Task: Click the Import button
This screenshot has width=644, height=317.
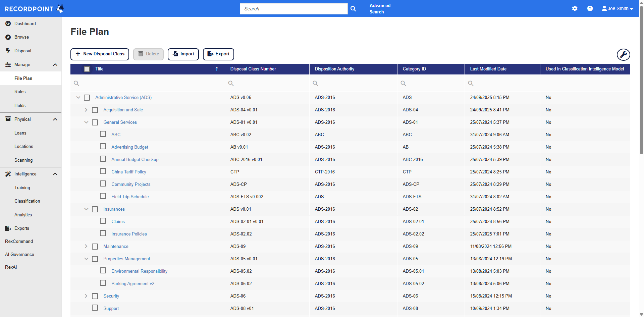Action: 183,54
